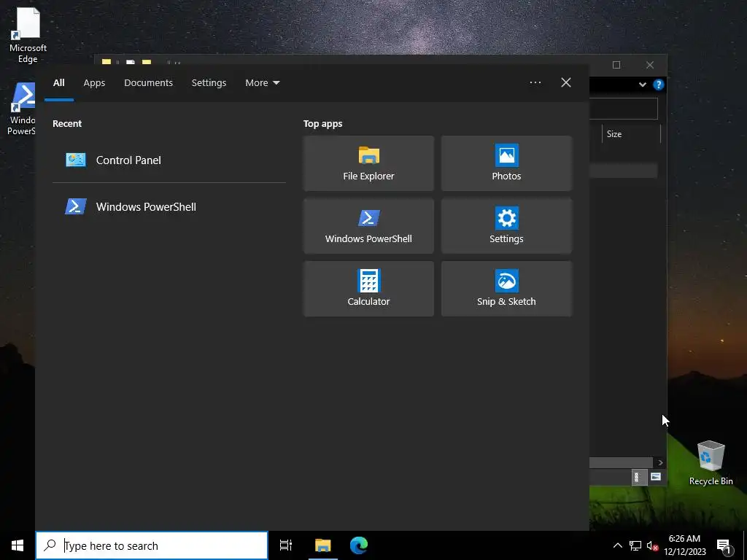The height and width of the screenshot is (560, 747).
Task: Open Help in the File Explorer window
Action: click(659, 85)
